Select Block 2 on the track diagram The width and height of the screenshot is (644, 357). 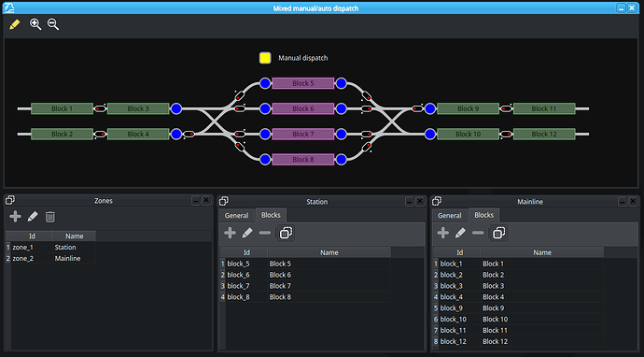click(62, 134)
